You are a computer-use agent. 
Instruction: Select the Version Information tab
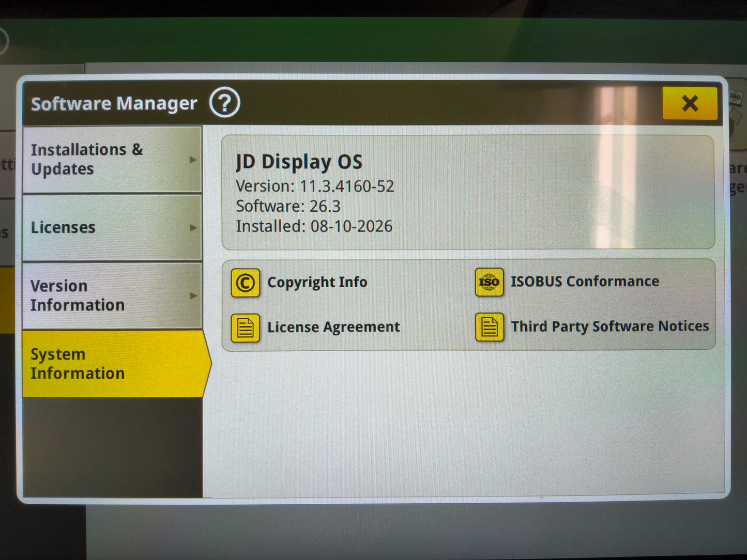[x=112, y=295]
